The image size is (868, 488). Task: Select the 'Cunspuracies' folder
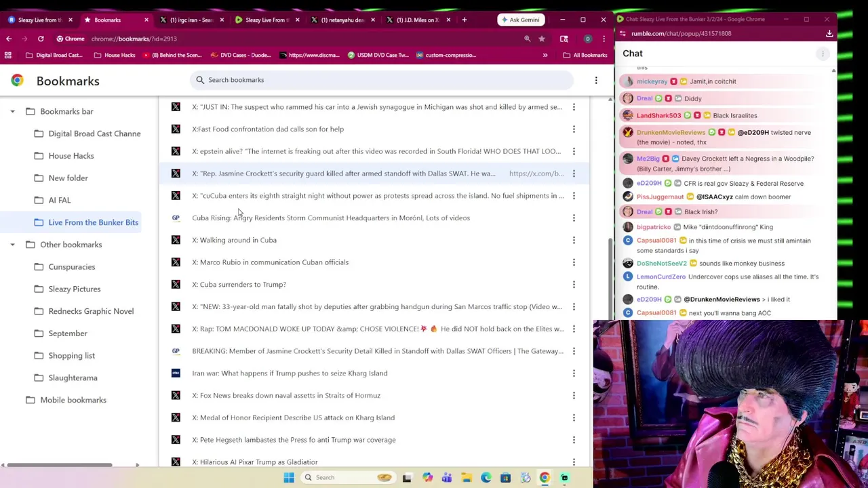click(72, 267)
